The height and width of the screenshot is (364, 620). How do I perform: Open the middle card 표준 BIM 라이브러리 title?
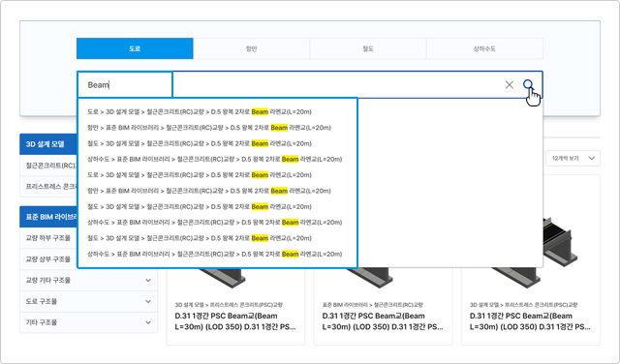tap(383, 321)
